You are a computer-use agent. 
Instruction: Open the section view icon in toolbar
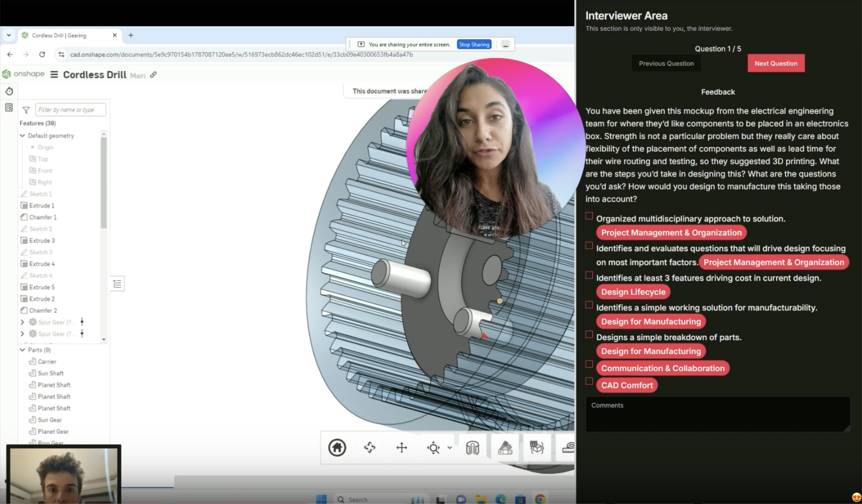(x=472, y=447)
